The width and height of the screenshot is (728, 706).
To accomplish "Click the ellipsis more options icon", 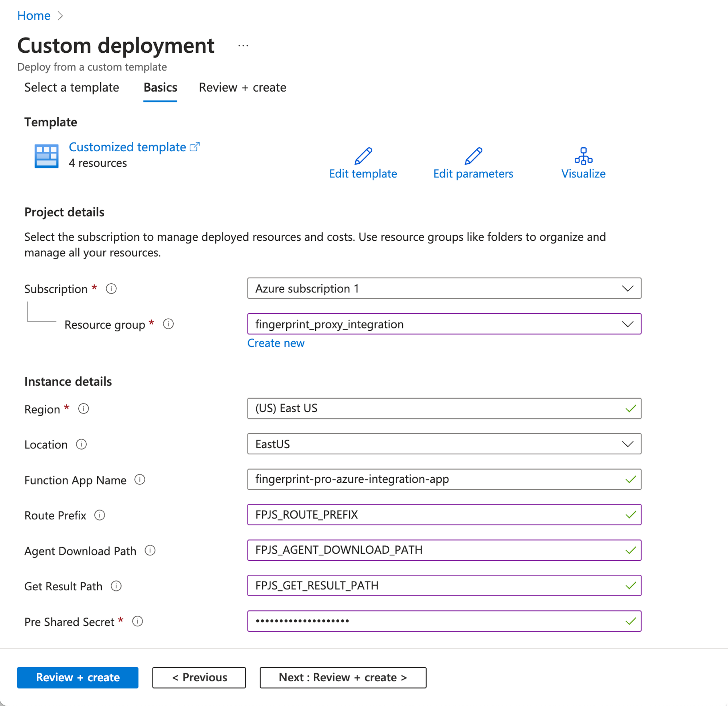I will [243, 46].
